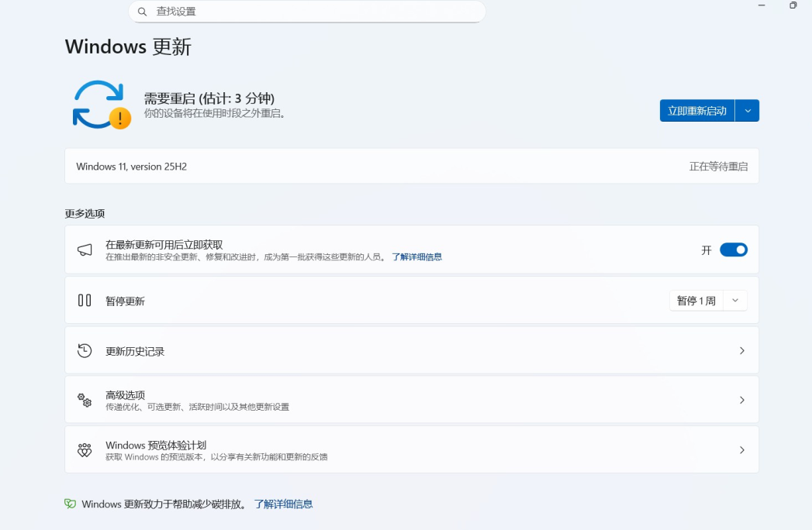Click the Windows 更新 page title

pos(129,46)
